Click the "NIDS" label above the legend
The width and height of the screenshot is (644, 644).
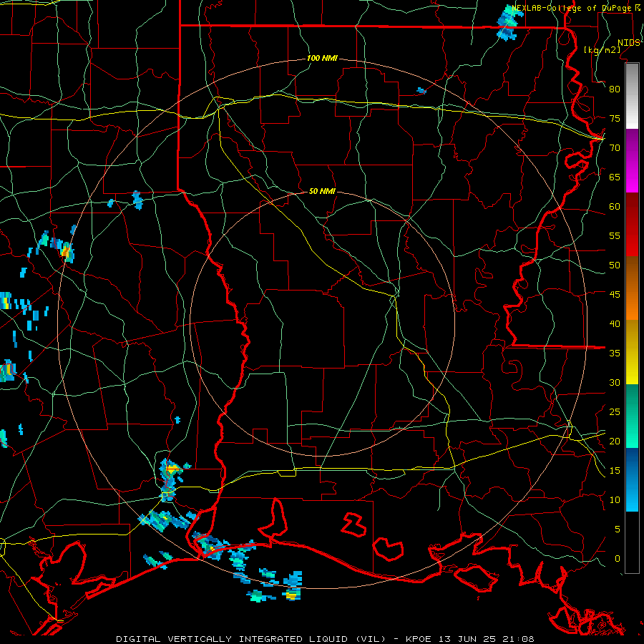coord(628,43)
